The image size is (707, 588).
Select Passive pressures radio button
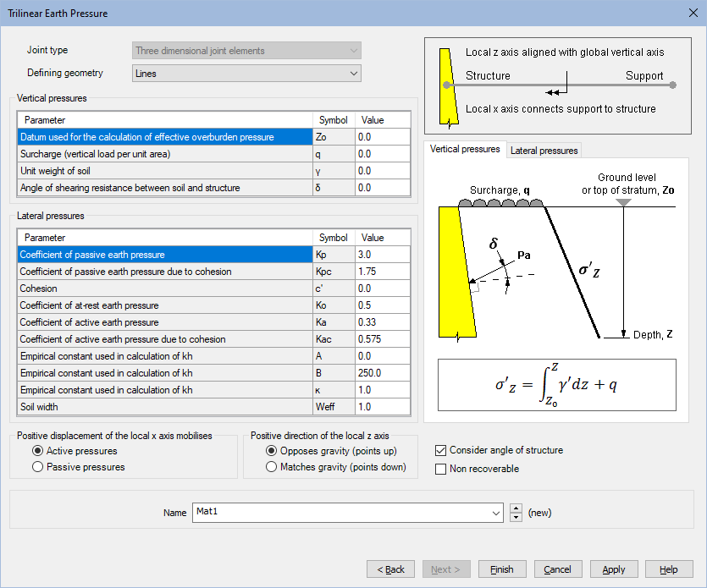pos(37,467)
